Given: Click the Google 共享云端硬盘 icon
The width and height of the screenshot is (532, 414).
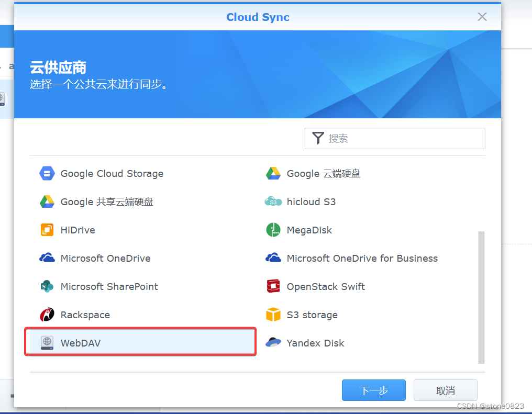Looking at the screenshot, I should coord(47,202).
